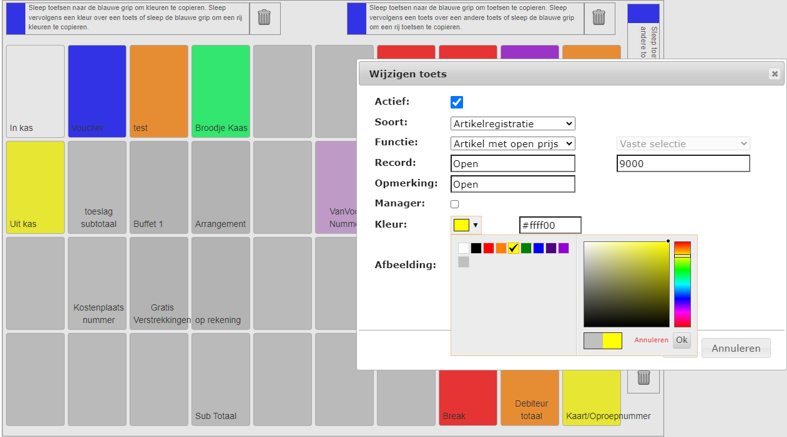Screen dimensions: 787x437
Task: Click the dialog's grey Annuleren button
Action: 736,348
